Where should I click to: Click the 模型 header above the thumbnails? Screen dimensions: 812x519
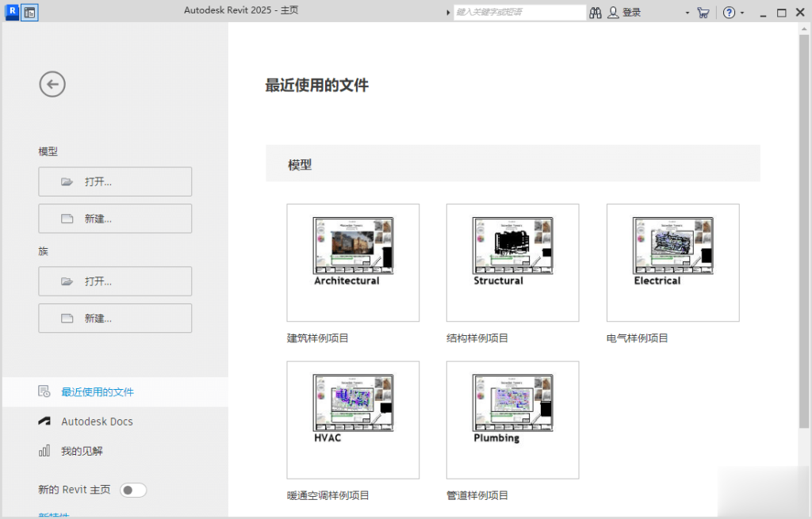[300, 165]
